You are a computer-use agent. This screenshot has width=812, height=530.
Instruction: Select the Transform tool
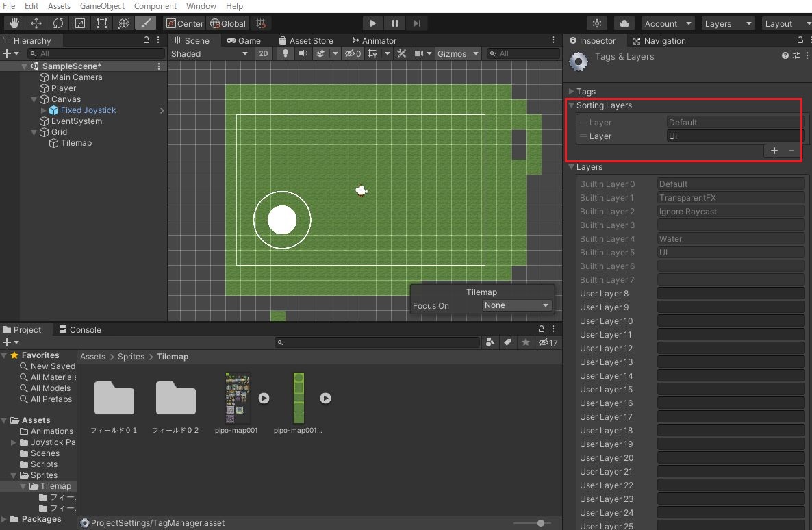[x=124, y=23]
